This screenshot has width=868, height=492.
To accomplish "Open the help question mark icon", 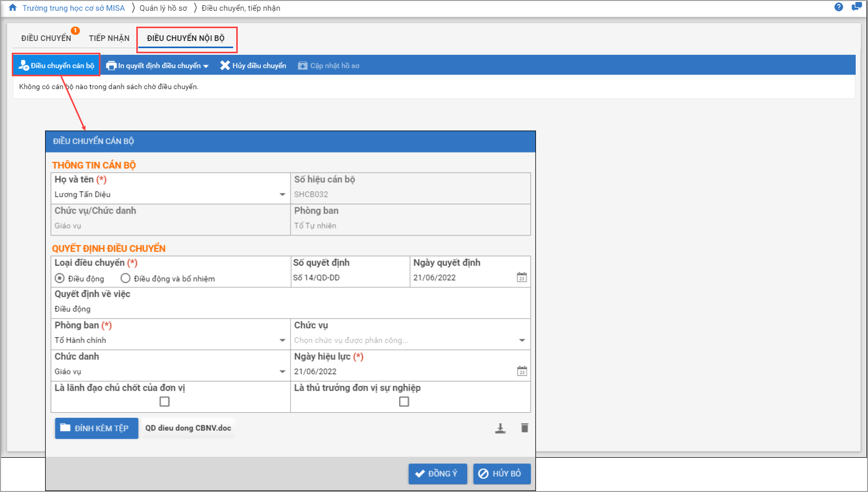I will point(838,7).
